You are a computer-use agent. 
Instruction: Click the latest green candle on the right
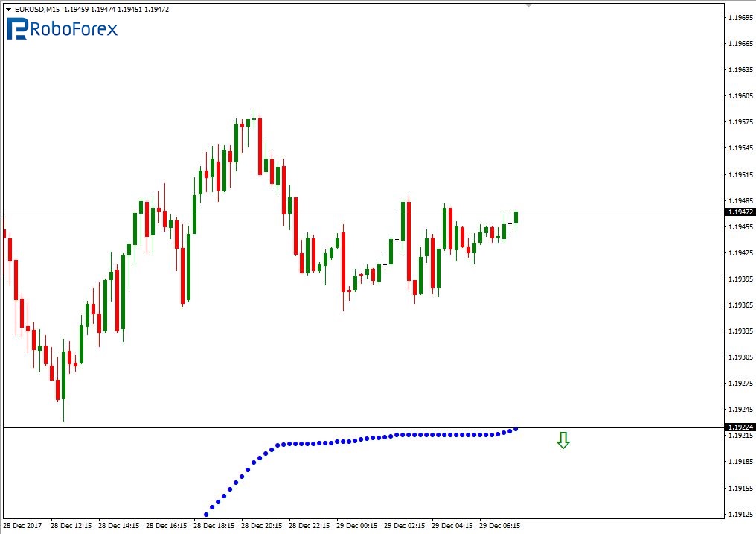coord(516,217)
